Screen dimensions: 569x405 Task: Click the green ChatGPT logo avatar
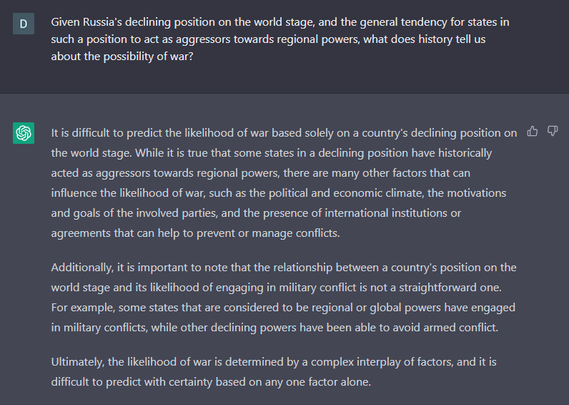tap(24, 133)
